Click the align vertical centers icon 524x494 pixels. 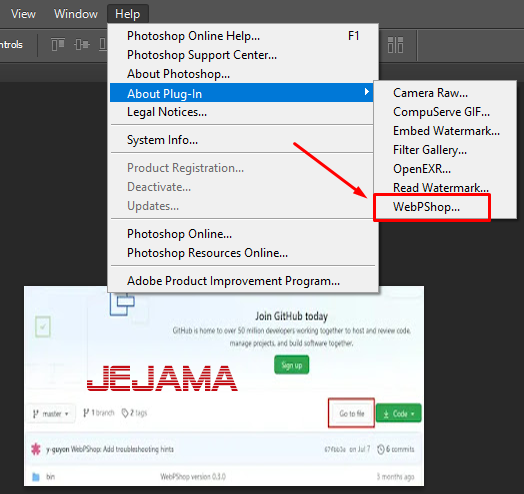pos(82,44)
